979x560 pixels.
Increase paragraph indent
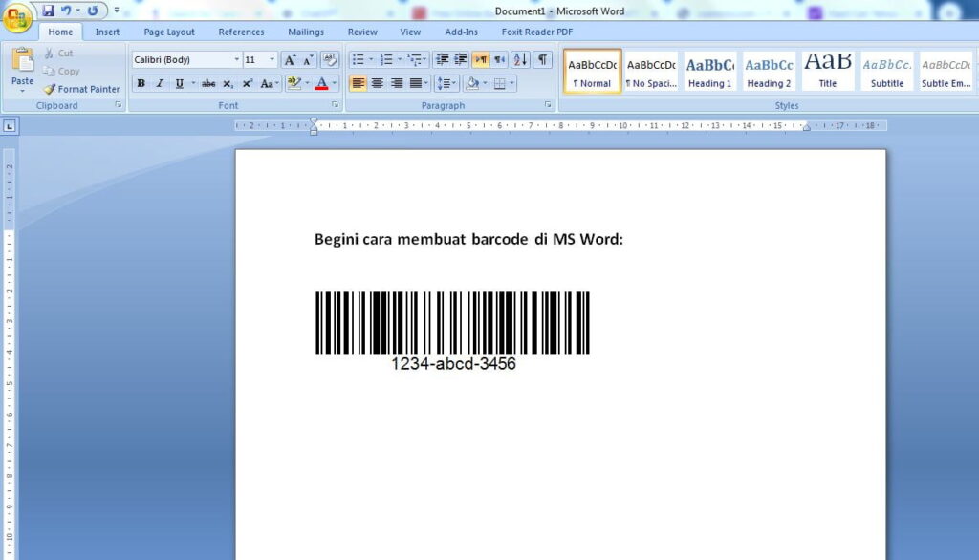pyautogui.click(x=461, y=59)
